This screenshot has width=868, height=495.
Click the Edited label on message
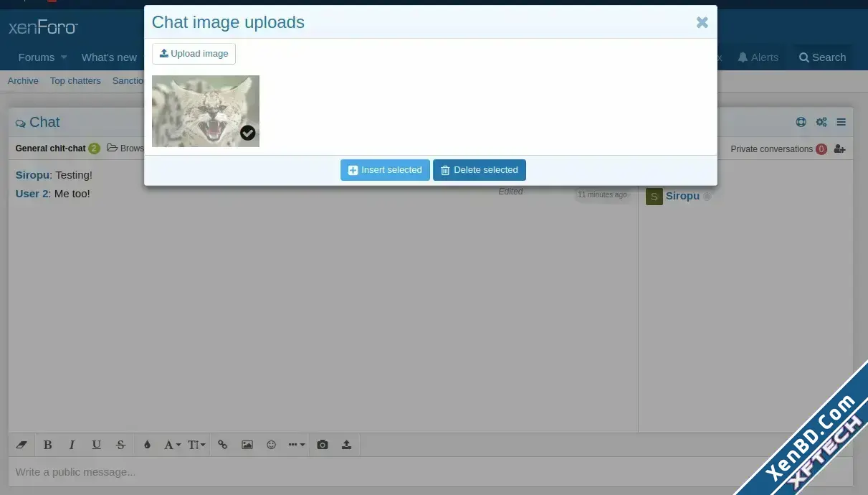point(511,192)
